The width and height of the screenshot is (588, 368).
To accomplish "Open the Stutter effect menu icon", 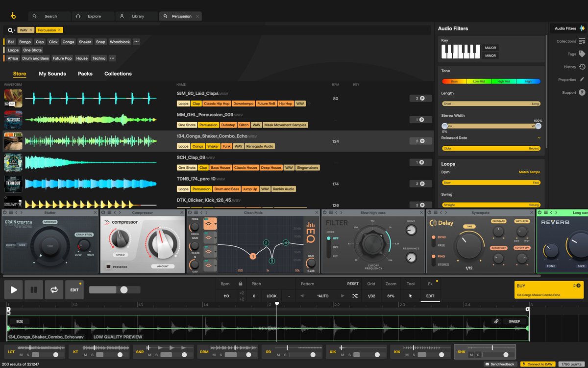I will 10,212.
